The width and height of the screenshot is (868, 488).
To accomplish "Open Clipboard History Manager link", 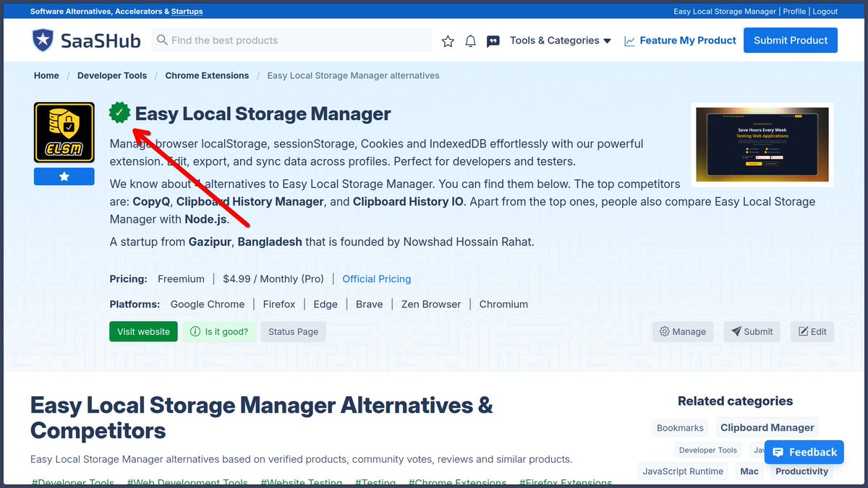I will point(250,202).
